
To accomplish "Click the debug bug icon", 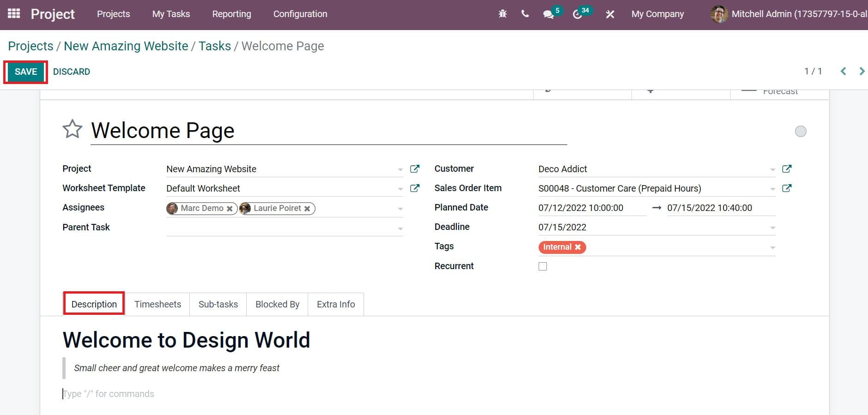I will click(503, 14).
